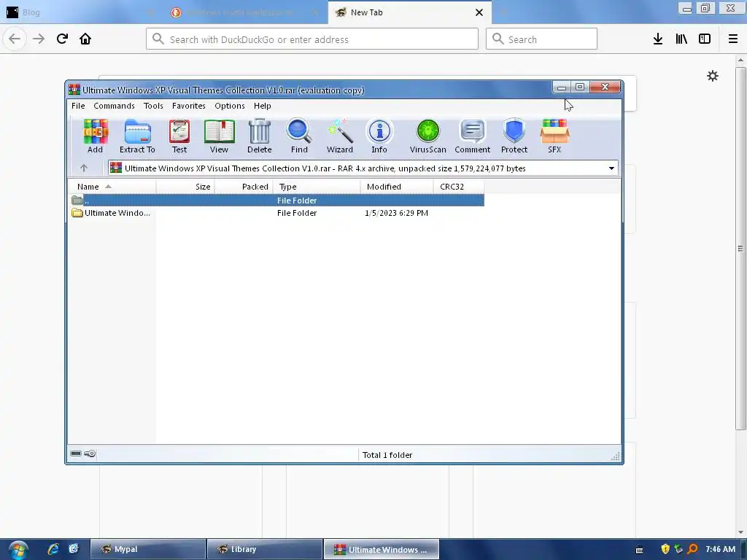Start VirusScan on the archive
The image size is (747, 560).
coord(427,136)
